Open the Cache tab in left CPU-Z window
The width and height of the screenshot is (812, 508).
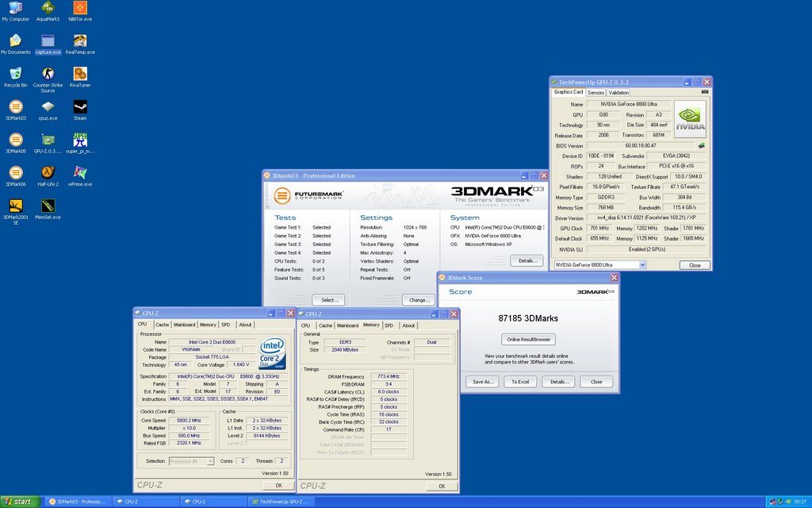(162, 325)
